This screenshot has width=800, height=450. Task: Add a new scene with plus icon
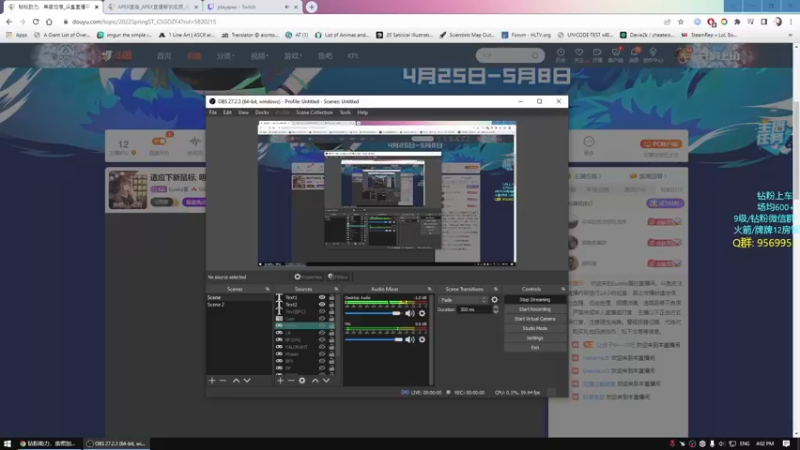click(x=212, y=381)
